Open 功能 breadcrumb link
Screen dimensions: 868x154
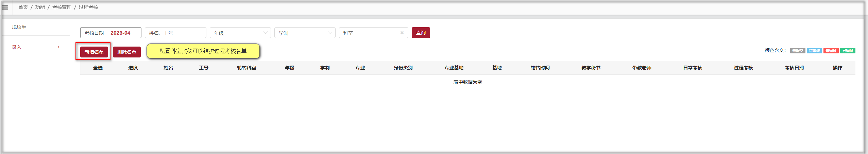click(40, 7)
